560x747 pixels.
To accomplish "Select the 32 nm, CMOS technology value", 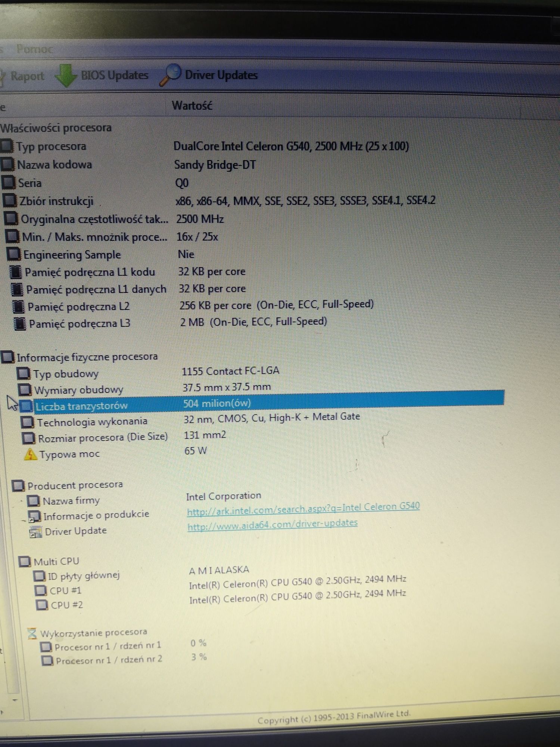I will pyautogui.click(x=272, y=418).
